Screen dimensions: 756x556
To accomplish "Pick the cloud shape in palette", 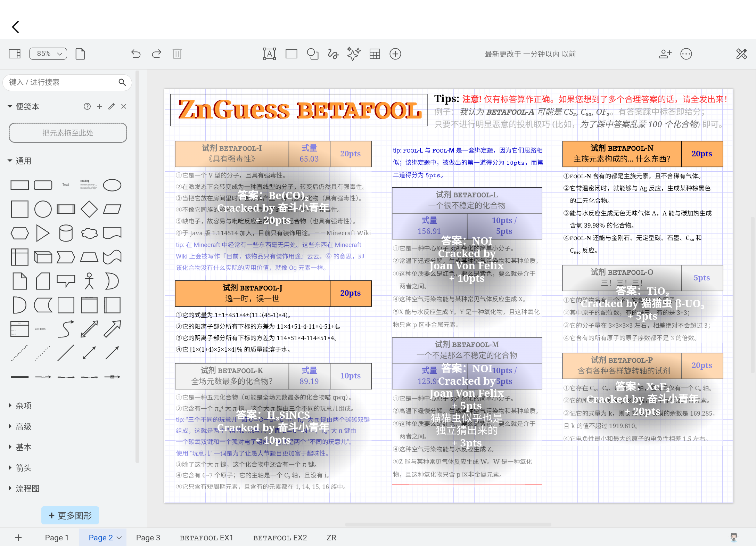I will click(x=89, y=233).
